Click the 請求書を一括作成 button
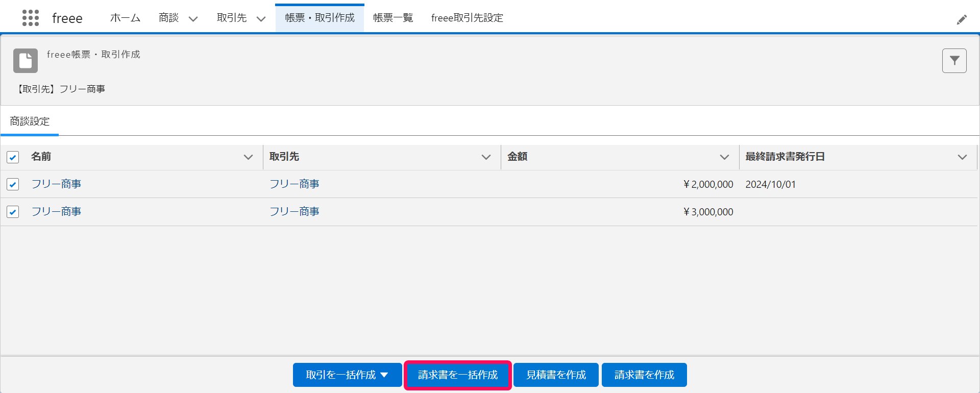Image resolution: width=980 pixels, height=393 pixels. click(x=458, y=375)
